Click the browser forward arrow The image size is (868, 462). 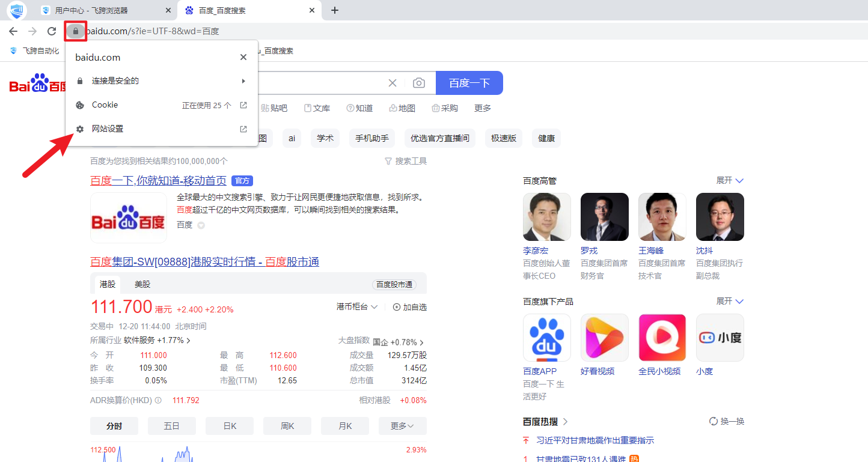pos(32,31)
